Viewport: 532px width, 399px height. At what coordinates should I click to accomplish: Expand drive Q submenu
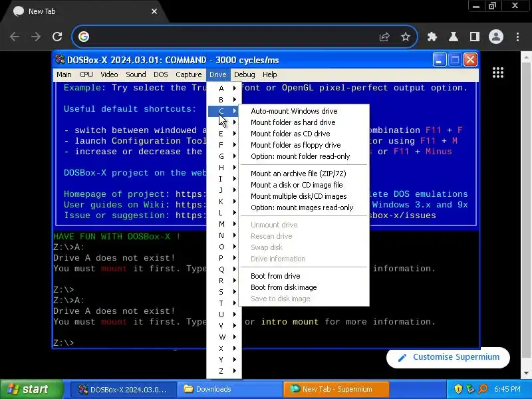224,269
